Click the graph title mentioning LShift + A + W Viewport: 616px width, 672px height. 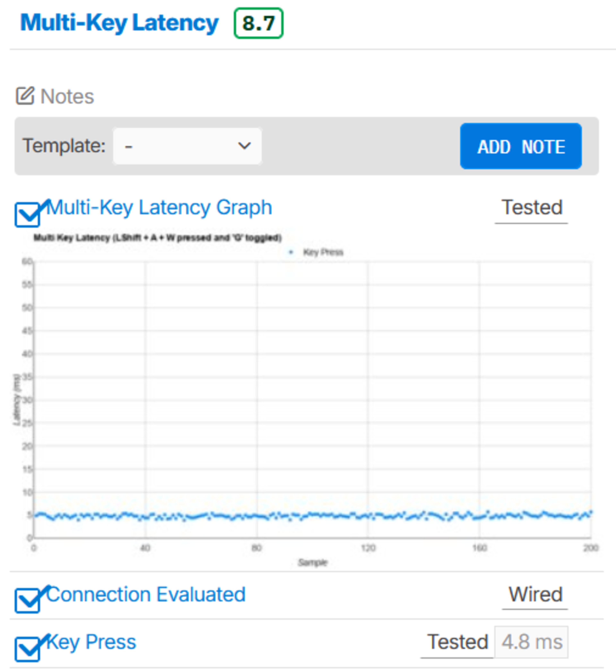click(158, 238)
